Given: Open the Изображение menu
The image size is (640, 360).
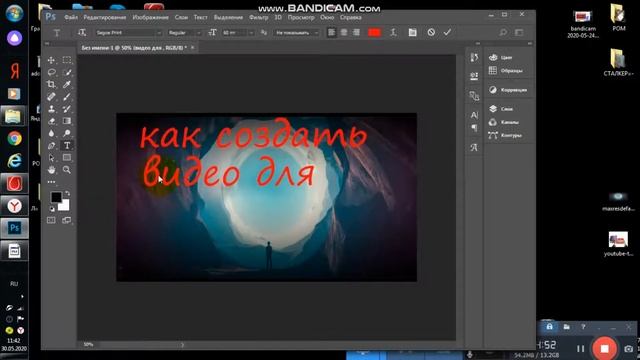Looking at the screenshot, I should pos(150,18).
